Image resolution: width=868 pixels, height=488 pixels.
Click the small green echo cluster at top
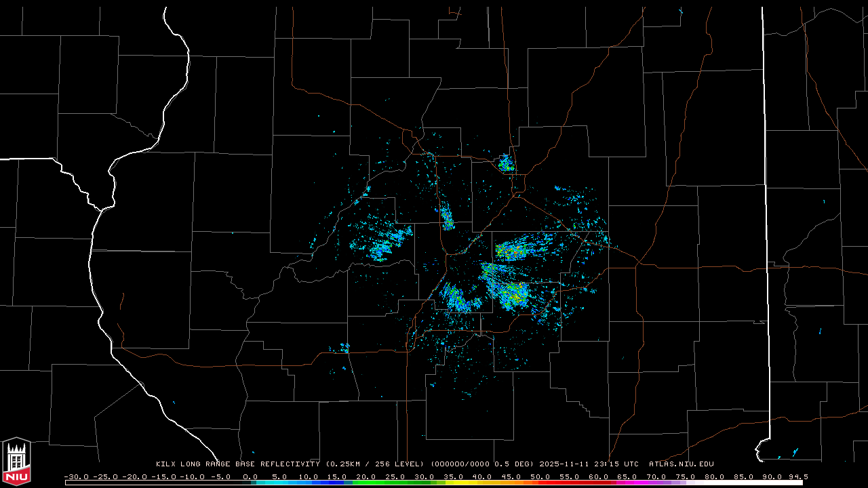tap(506, 163)
